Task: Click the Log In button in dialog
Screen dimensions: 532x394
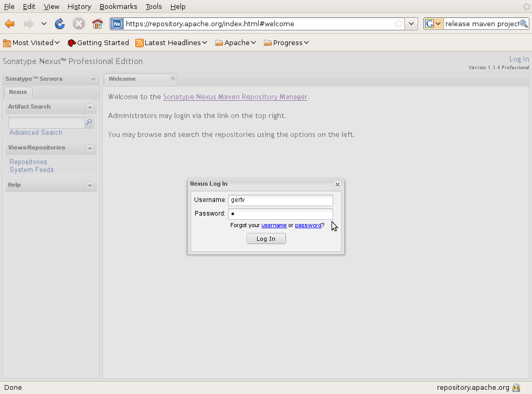Action: pos(266,239)
